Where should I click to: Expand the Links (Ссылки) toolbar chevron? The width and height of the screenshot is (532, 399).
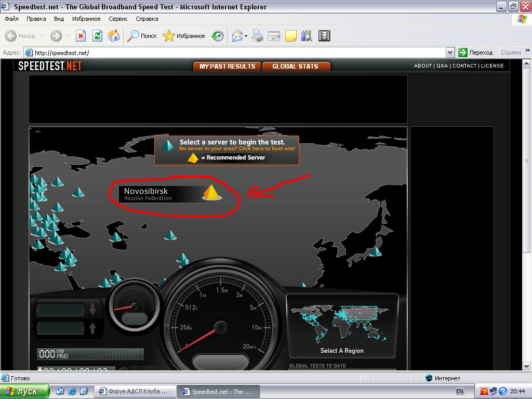528,50
